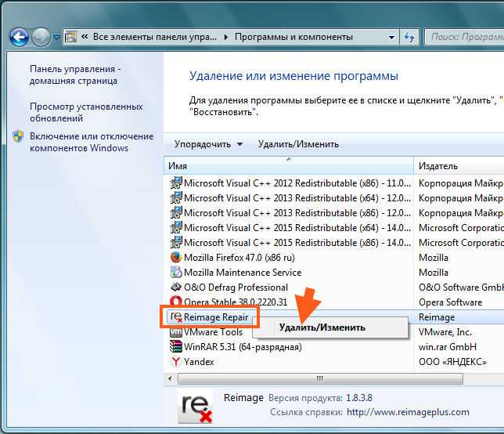Image resolution: width=504 pixels, height=434 pixels.
Task: Click the 'Все элементы панели упра...' breadcrumb
Action: point(155,37)
